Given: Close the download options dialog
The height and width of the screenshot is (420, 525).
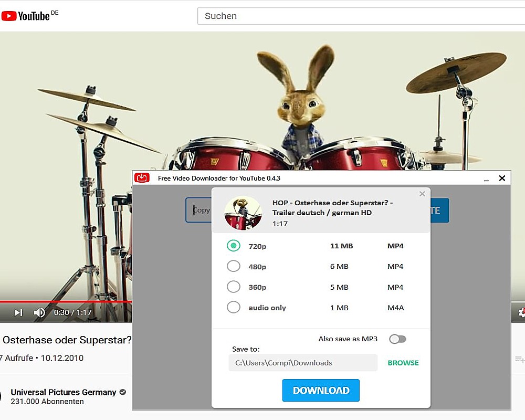Looking at the screenshot, I should click(x=422, y=194).
